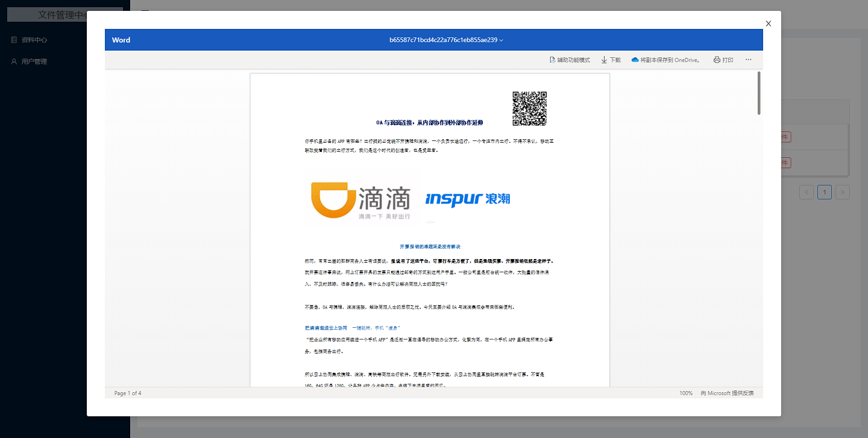This screenshot has width=868, height=438.
Task: Enable 辅助功能模式 accessibility mode
Action: pyautogui.click(x=570, y=60)
